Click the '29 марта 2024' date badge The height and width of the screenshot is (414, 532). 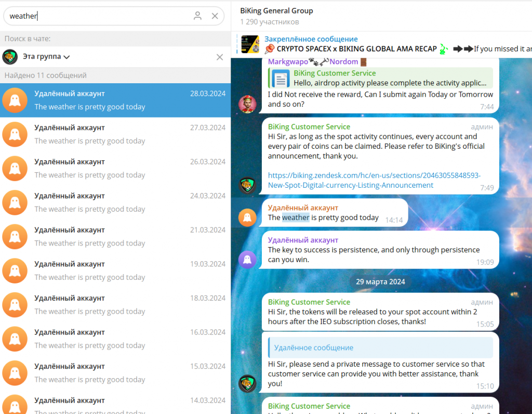coord(380,282)
